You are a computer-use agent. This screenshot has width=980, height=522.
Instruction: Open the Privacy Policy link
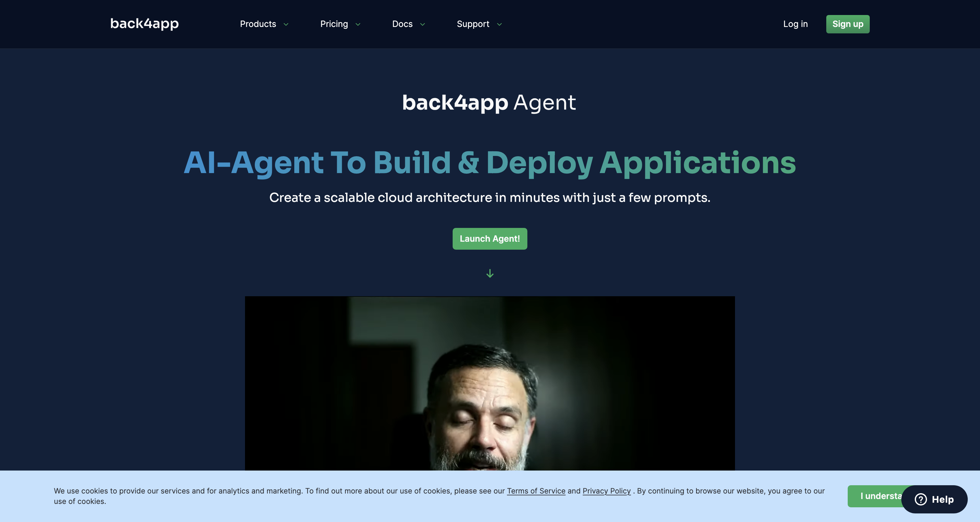(606, 491)
